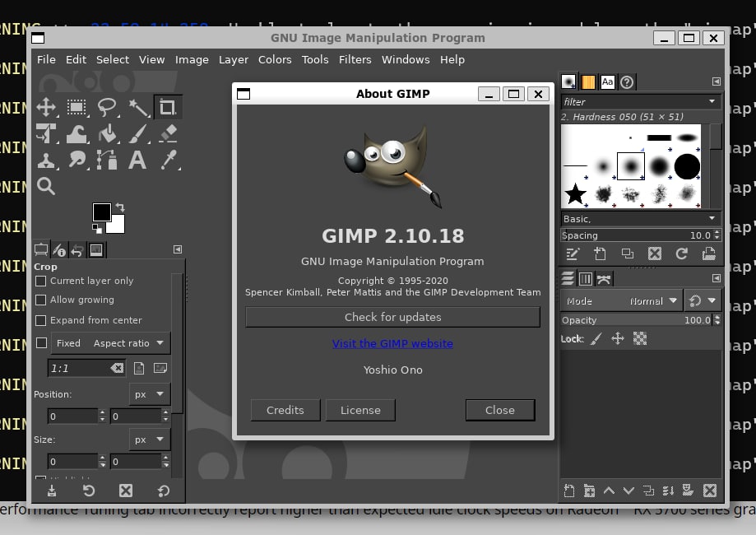Click Create new brush icon

click(600, 254)
